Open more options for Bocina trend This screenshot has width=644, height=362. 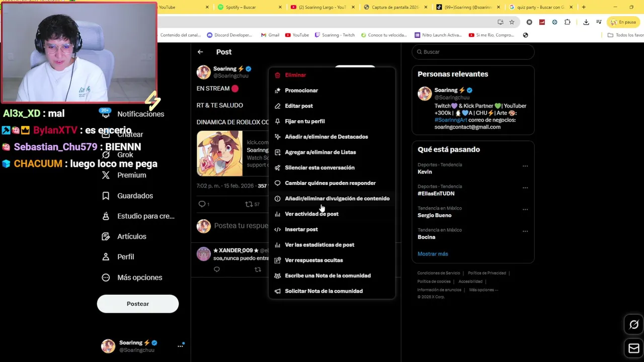(x=525, y=231)
